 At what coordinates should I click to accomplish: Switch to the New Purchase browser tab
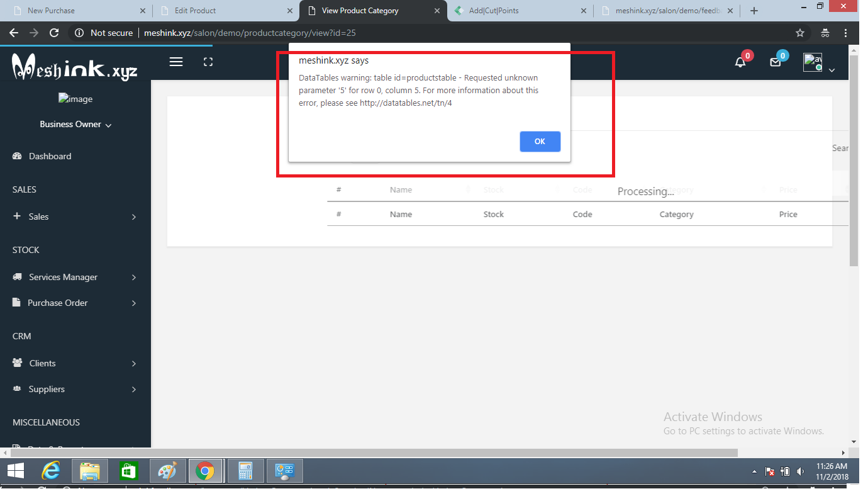(78, 11)
